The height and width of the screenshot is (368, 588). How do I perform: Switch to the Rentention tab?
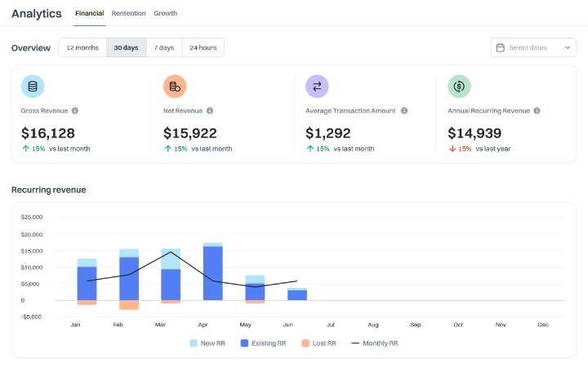[x=128, y=13]
